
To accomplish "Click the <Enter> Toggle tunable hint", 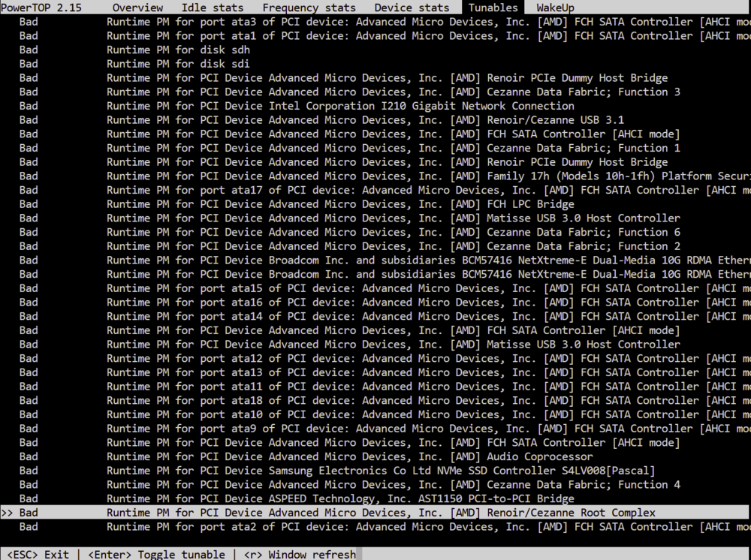I will tap(157, 554).
